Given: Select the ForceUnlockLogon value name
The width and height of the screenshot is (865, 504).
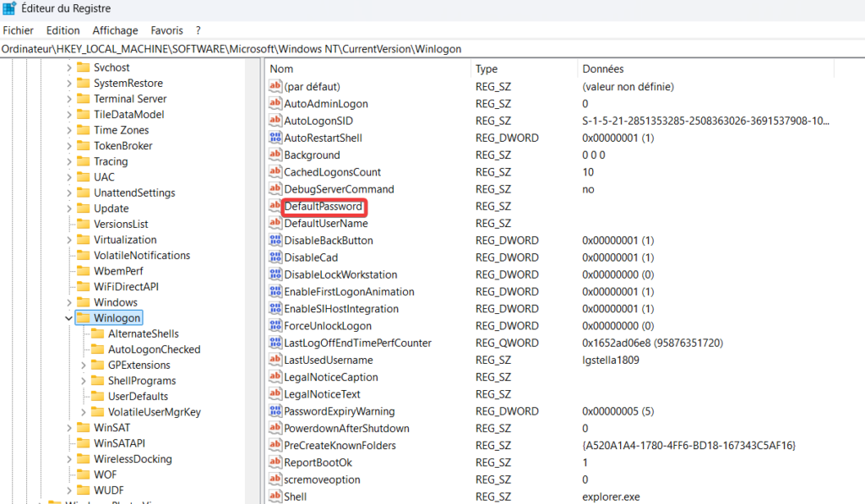Looking at the screenshot, I should click(328, 326).
